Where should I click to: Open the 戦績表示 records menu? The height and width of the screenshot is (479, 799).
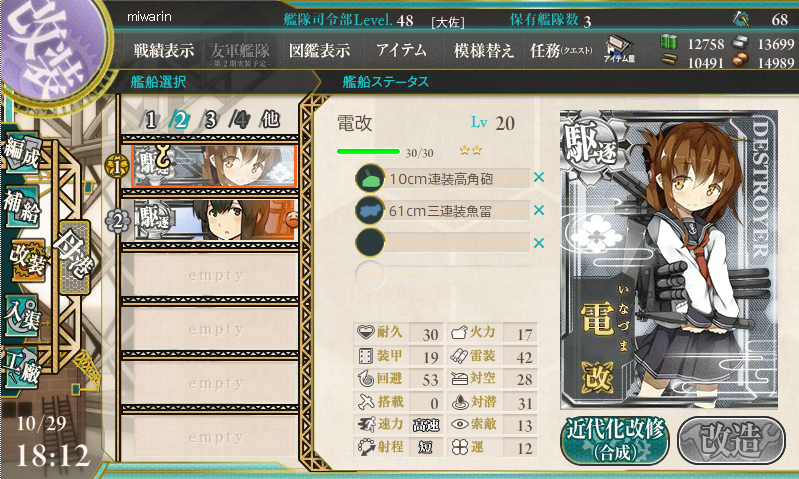click(164, 50)
